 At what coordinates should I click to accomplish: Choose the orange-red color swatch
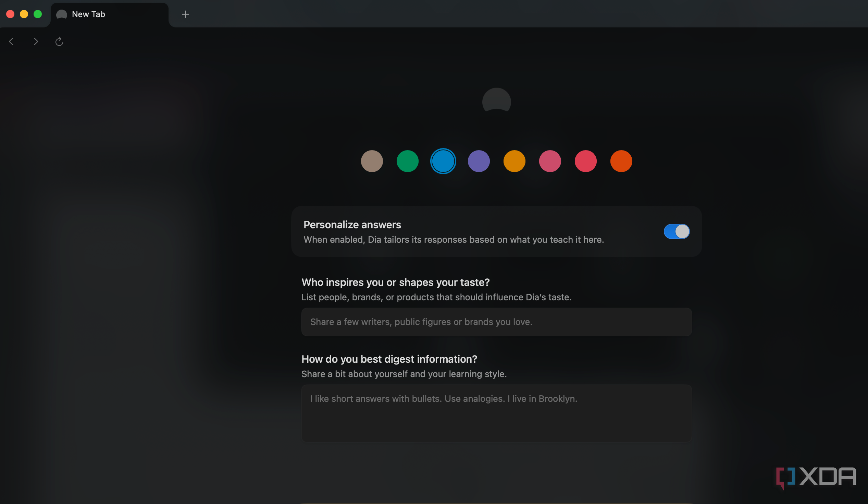coord(621,161)
